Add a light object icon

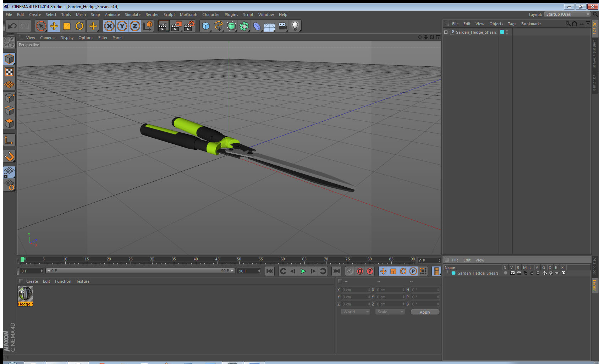295,26
